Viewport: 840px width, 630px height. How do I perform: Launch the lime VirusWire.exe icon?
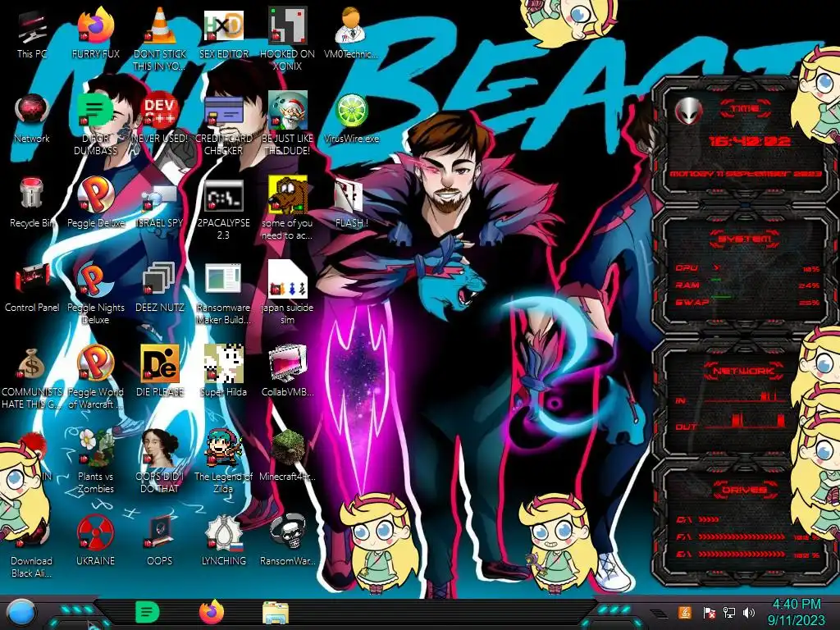pos(351,120)
